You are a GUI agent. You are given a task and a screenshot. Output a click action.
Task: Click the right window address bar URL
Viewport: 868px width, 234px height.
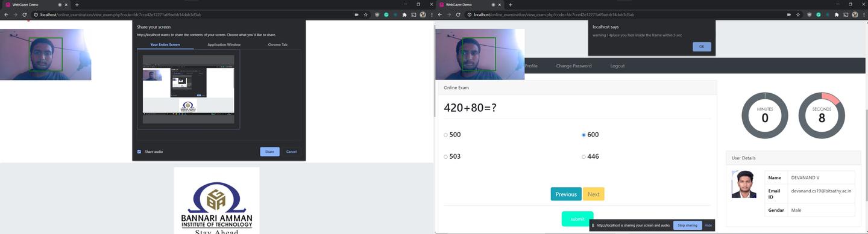554,14
